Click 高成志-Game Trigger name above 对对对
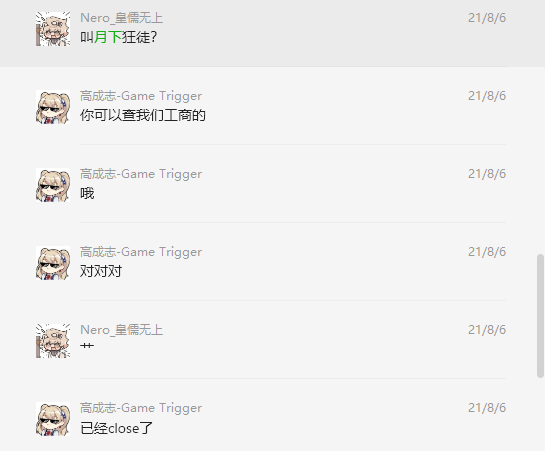The image size is (545, 451). tap(141, 252)
